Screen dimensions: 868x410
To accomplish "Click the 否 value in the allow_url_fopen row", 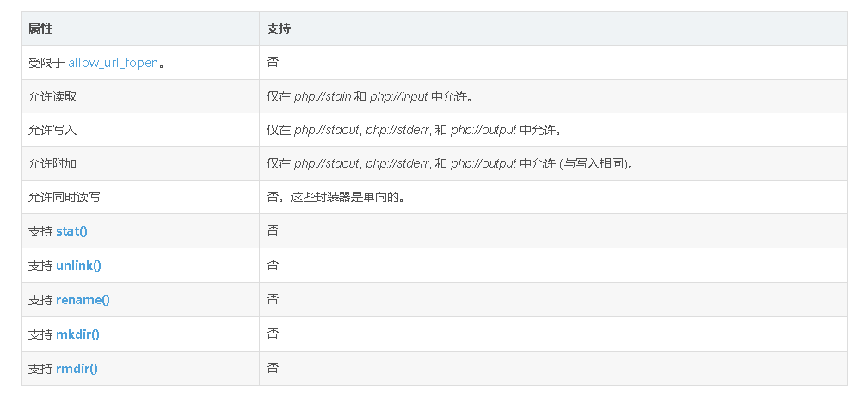I will tap(273, 62).
